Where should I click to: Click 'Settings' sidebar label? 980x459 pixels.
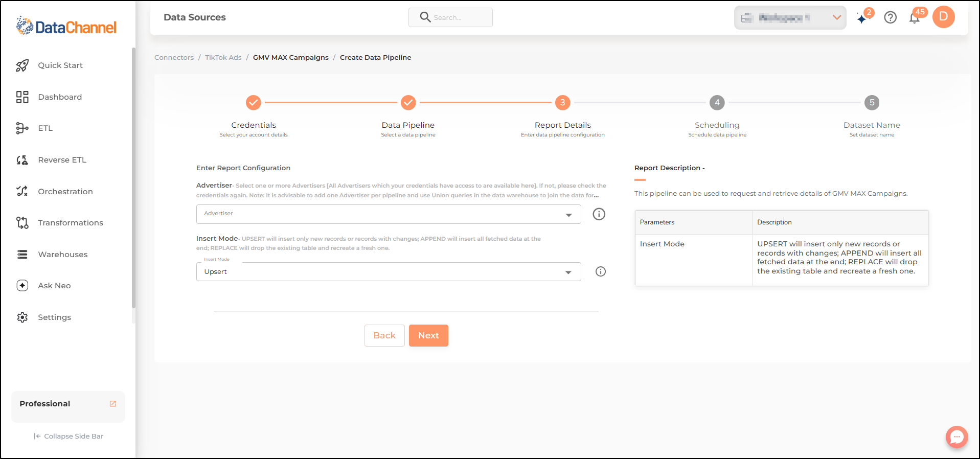[55, 317]
